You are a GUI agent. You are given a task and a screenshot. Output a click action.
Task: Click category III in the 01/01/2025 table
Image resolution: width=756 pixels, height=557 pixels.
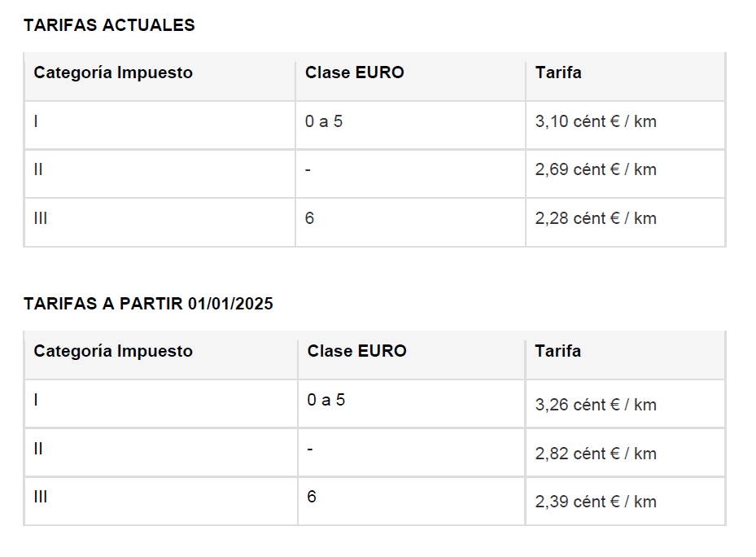(40, 496)
